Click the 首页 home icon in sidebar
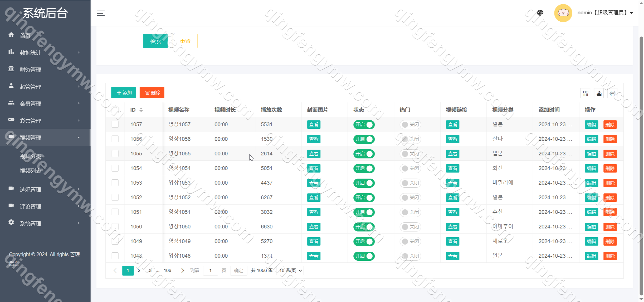The width and height of the screenshot is (644, 302). [11, 35]
